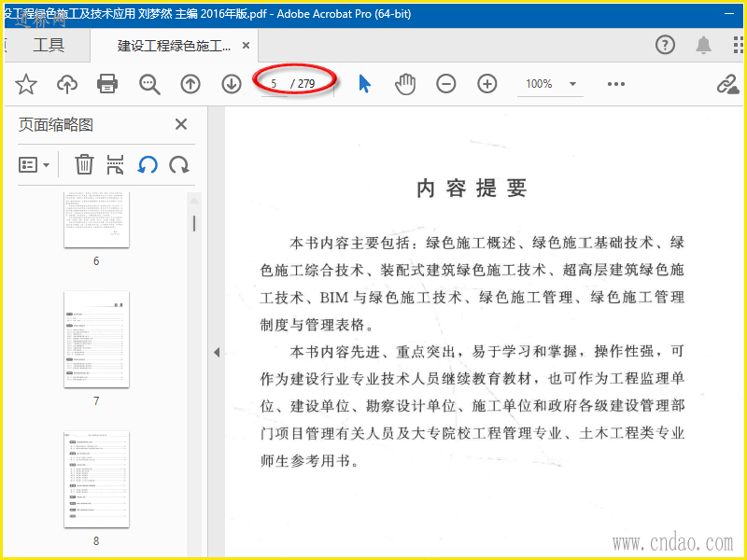
Task: Show more tools via the ellipsis button
Action: [616, 84]
